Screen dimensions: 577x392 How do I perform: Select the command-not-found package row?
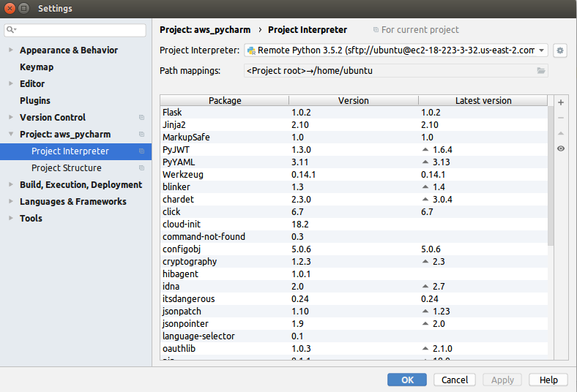(x=354, y=237)
